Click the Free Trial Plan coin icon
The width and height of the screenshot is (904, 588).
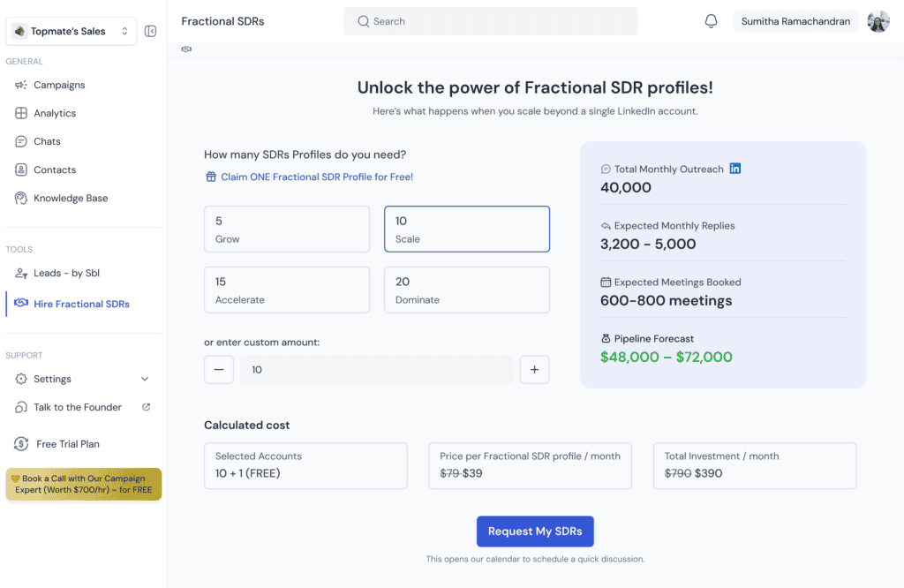21,444
